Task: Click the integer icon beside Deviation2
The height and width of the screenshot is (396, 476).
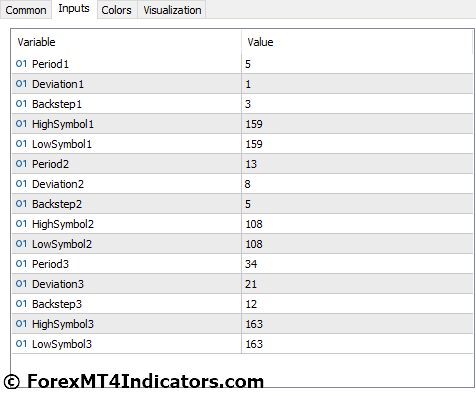Action: (21, 184)
